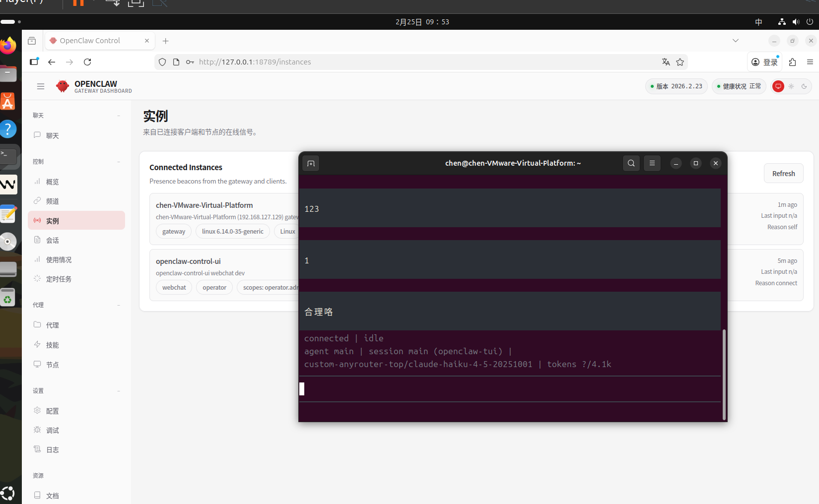Viewport: 819px width, 504px height.
Task: Open 频道 channels in sidebar
Action: (76, 201)
